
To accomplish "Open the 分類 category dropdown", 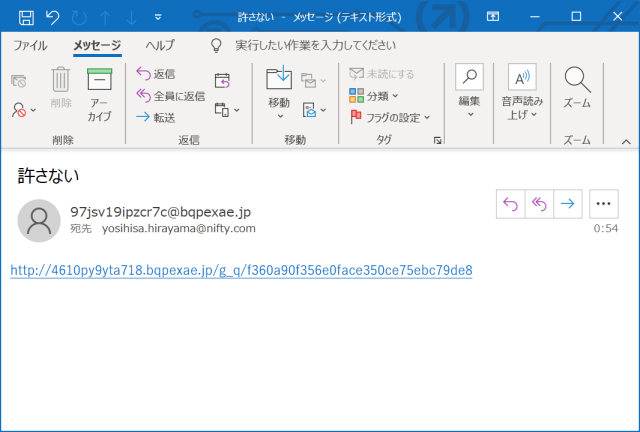I will (373, 96).
